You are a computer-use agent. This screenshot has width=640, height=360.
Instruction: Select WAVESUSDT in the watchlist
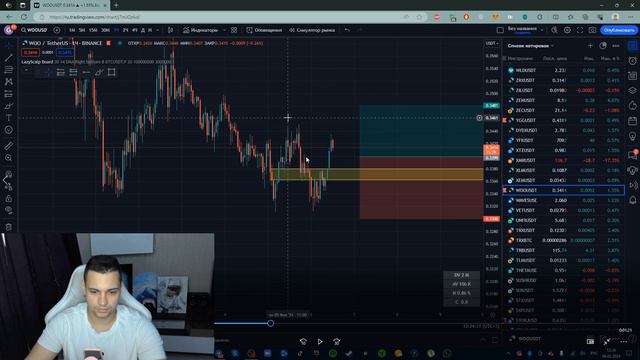[x=563, y=200]
